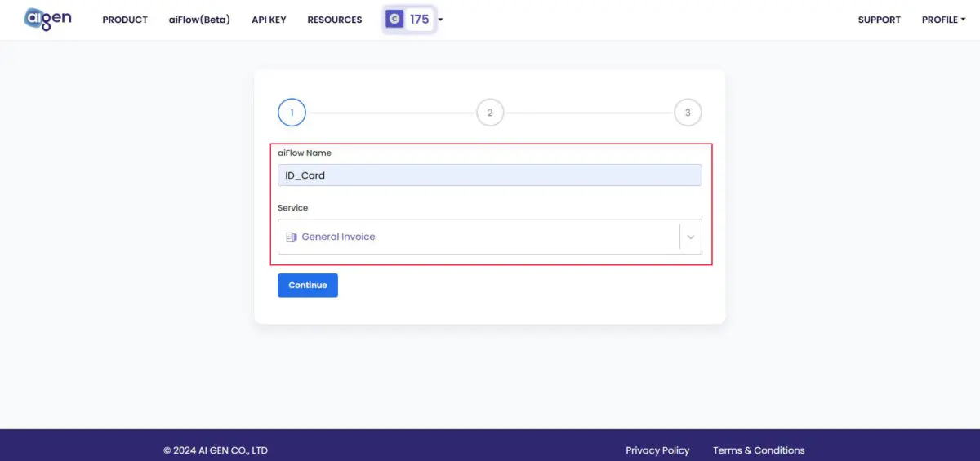Screen dimensions: 980x461
Task: Select step 3 circle
Action: point(688,113)
